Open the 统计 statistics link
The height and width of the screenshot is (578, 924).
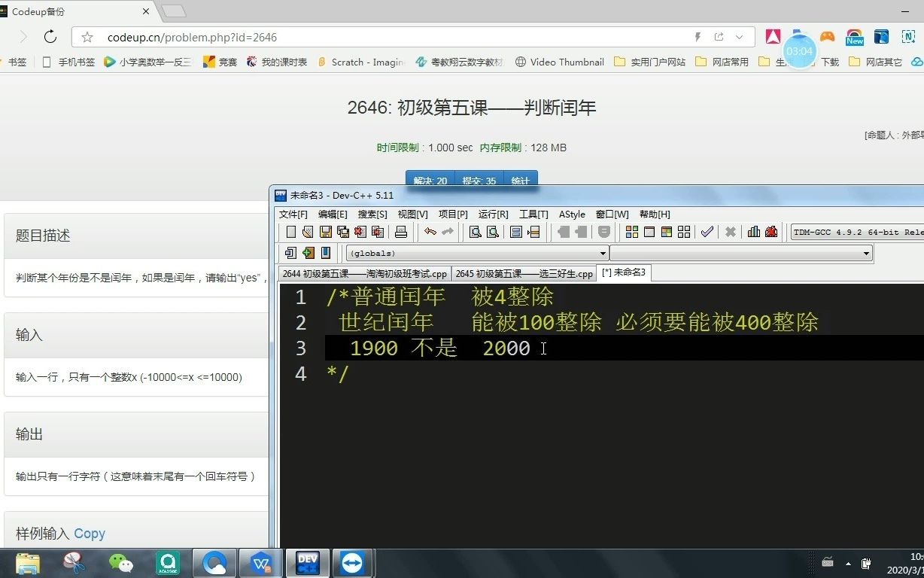521,181
